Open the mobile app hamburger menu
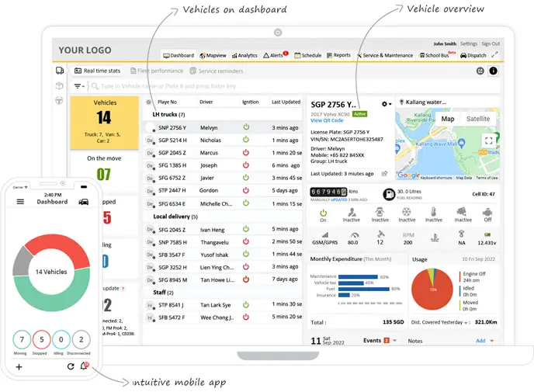The height and width of the screenshot is (392, 534). pos(20,202)
